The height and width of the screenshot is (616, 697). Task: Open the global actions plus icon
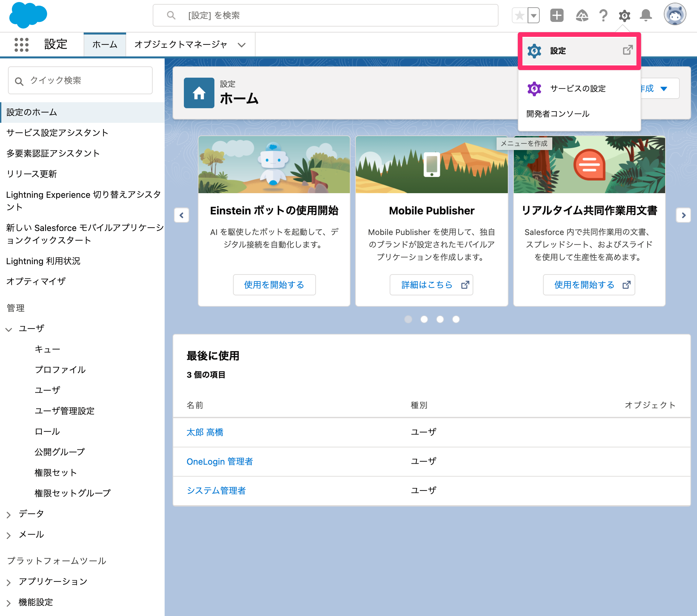557,15
